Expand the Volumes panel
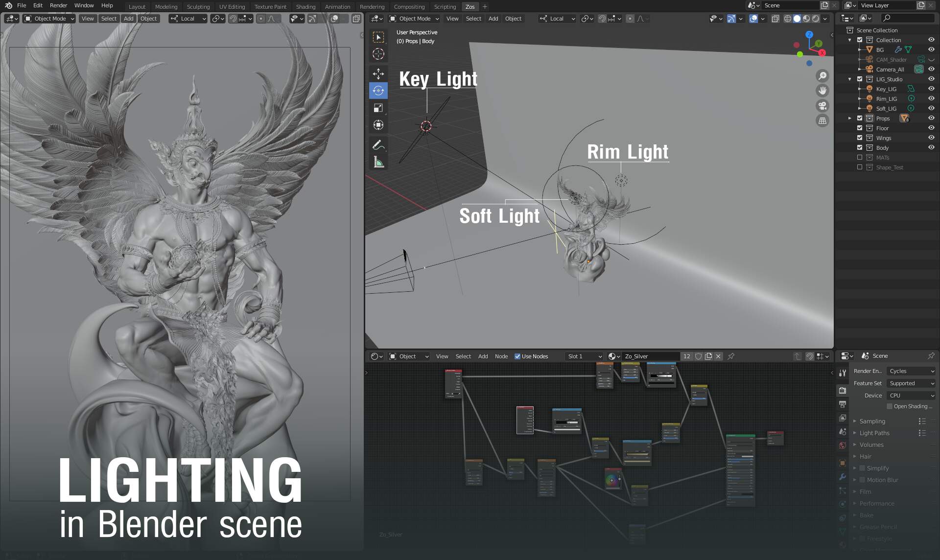940x560 pixels. (x=871, y=444)
